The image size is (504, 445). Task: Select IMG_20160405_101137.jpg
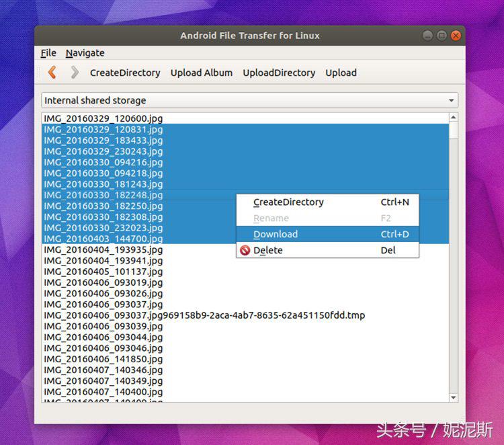coord(245,272)
